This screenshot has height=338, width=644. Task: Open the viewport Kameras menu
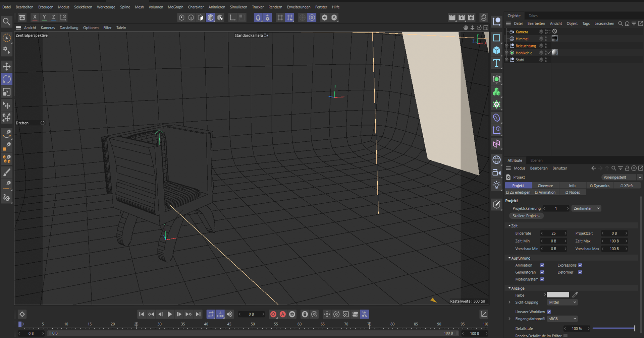pos(48,28)
